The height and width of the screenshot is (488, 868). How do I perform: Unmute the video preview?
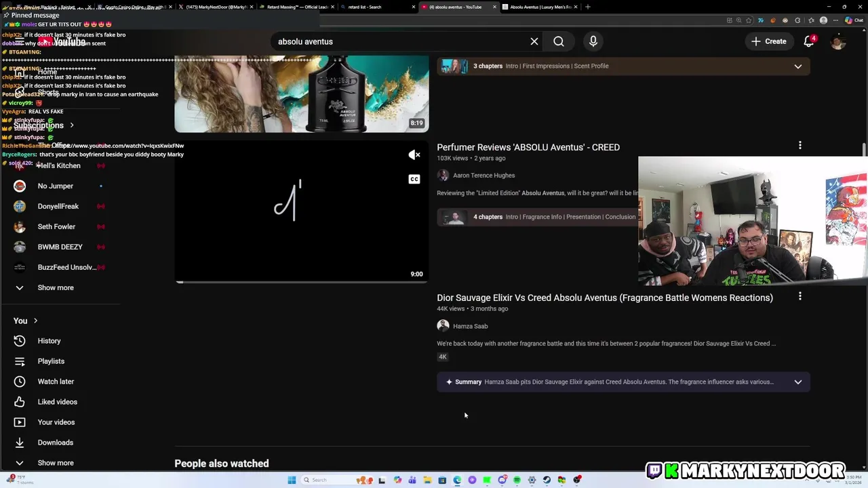pyautogui.click(x=414, y=155)
